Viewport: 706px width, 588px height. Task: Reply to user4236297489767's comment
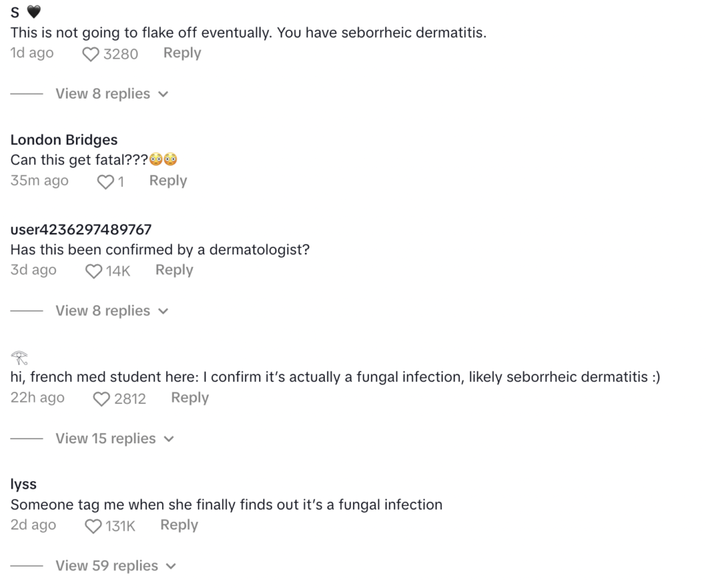point(174,270)
